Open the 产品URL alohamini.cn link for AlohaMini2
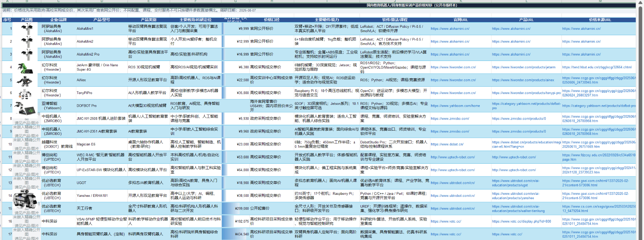Screen dimensions: 644x240 [511, 42]
